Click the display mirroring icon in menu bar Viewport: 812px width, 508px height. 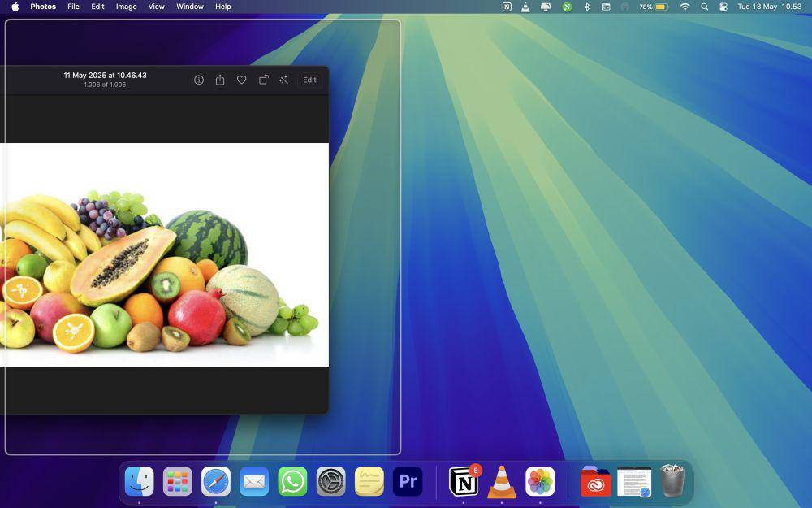(x=546, y=7)
